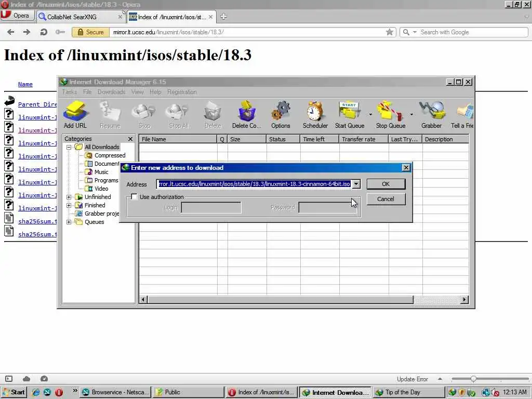The image size is (532, 399).
Task: Click the Internet Explorer quick launch icon
Action: tap(36, 392)
